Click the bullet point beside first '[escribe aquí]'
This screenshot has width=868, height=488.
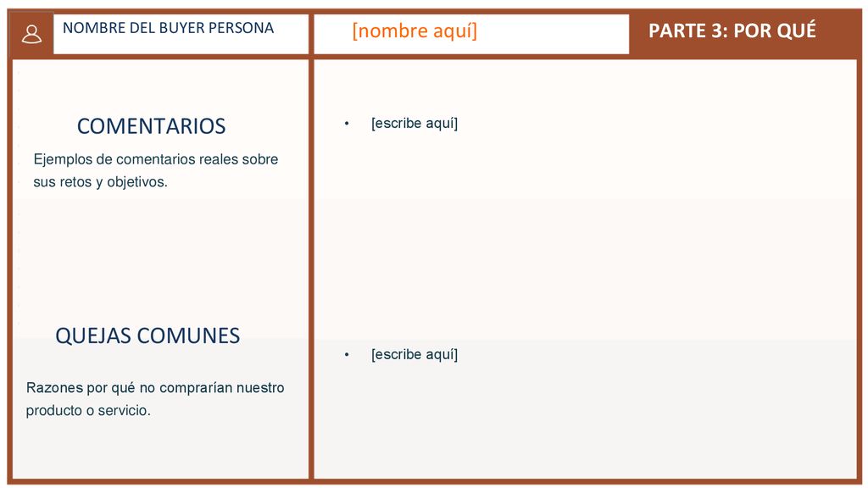click(x=347, y=124)
